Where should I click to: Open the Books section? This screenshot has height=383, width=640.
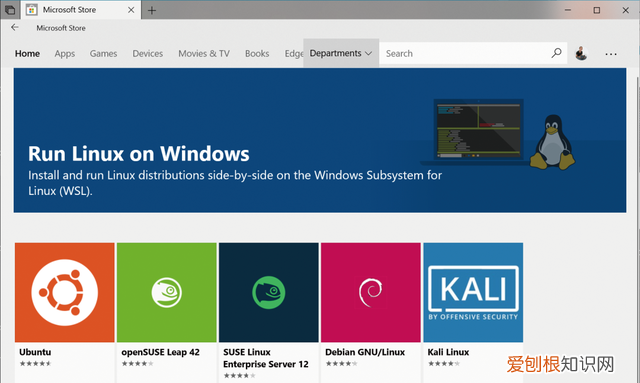coord(257,53)
